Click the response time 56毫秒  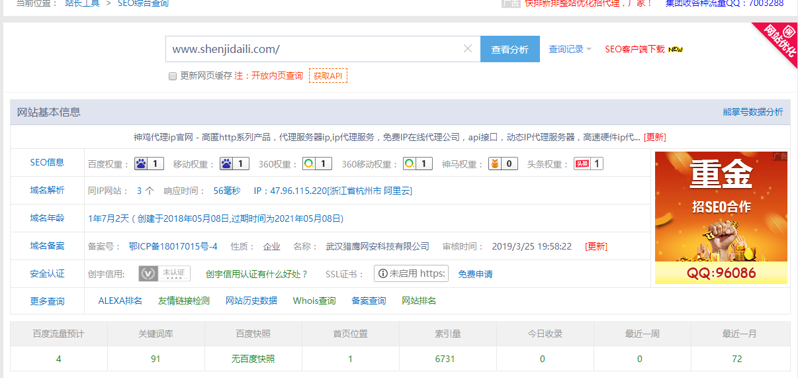(x=227, y=191)
